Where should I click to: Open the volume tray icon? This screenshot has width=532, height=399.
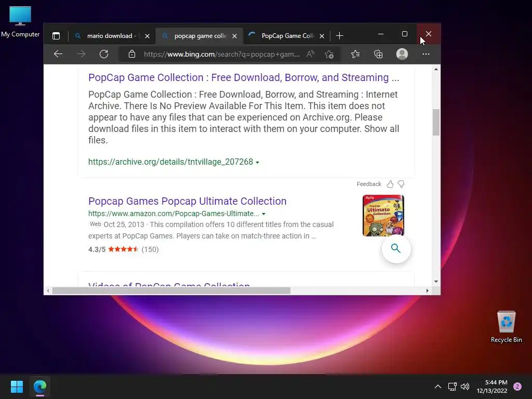pyautogui.click(x=465, y=386)
